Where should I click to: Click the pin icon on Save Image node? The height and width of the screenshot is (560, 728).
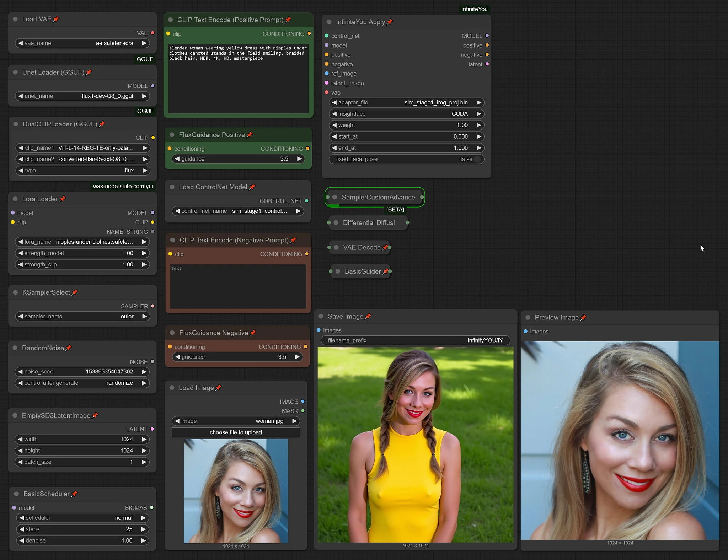(x=368, y=316)
